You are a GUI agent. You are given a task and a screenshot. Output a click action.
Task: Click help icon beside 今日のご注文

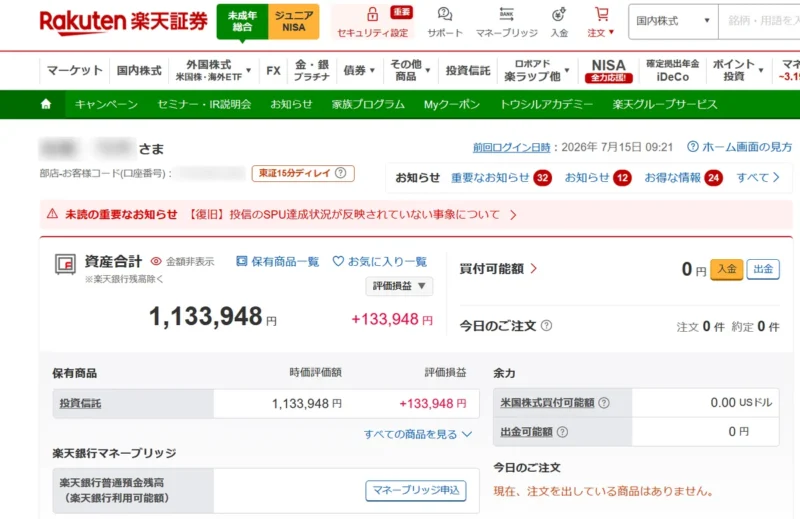click(546, 325)
